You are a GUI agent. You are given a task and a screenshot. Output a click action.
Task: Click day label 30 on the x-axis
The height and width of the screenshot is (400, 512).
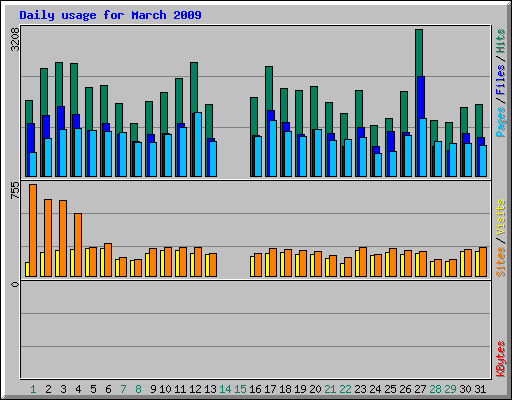click(x=465, y=389)
